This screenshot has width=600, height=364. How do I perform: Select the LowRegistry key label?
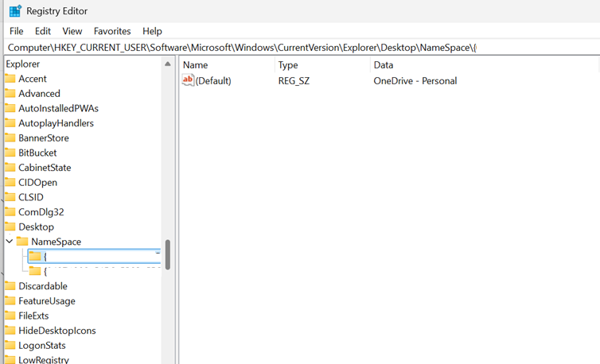[x=44, y=360]
